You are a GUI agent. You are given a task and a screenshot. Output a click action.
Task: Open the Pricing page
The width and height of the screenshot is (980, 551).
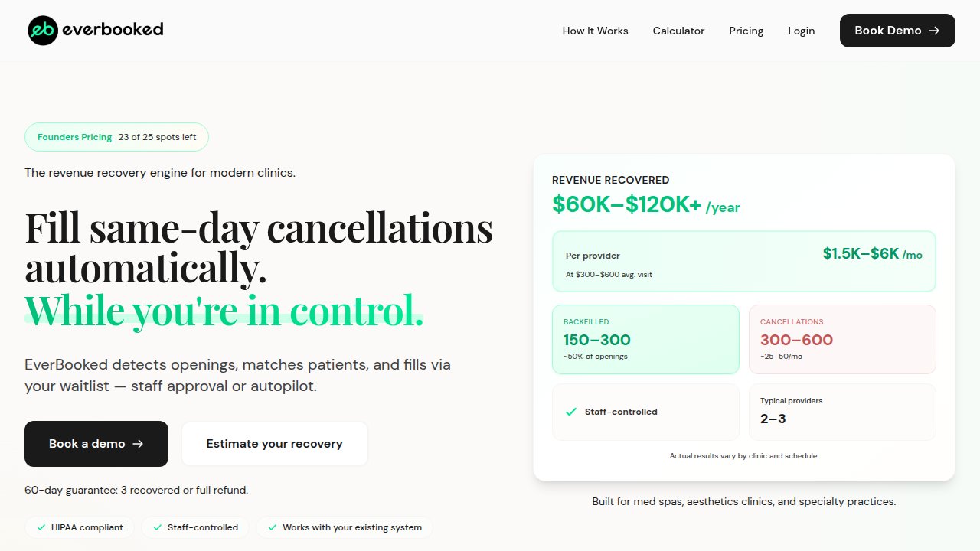coord(746,31)
